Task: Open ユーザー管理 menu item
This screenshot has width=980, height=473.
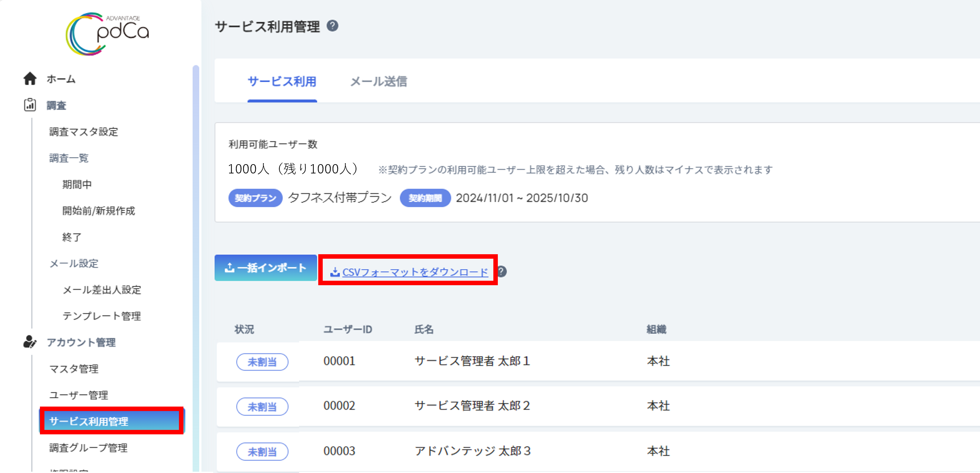Action: (79, 395)
